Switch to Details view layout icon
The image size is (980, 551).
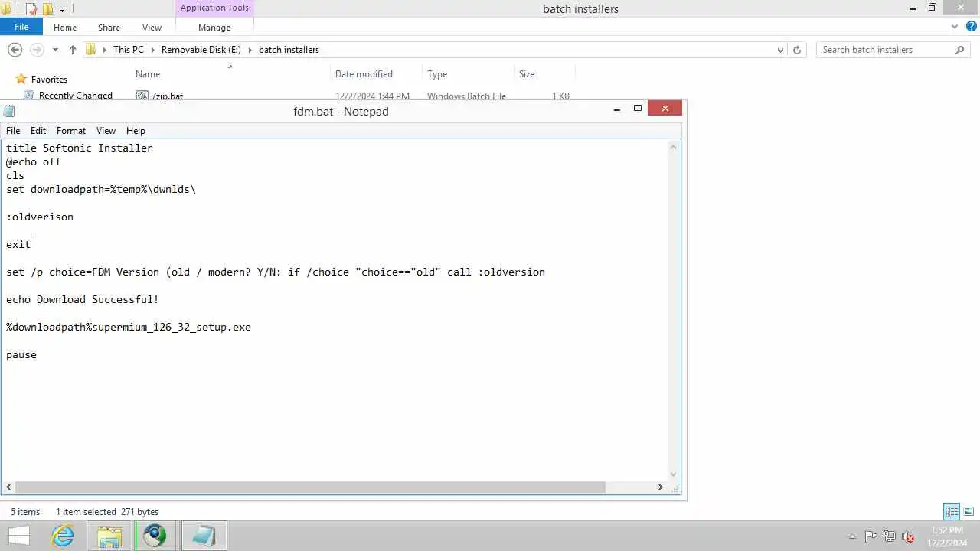[x=952, y=512]
